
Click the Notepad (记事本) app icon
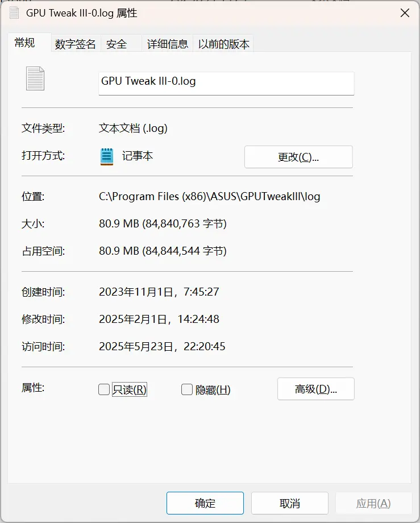coord(107,156)
